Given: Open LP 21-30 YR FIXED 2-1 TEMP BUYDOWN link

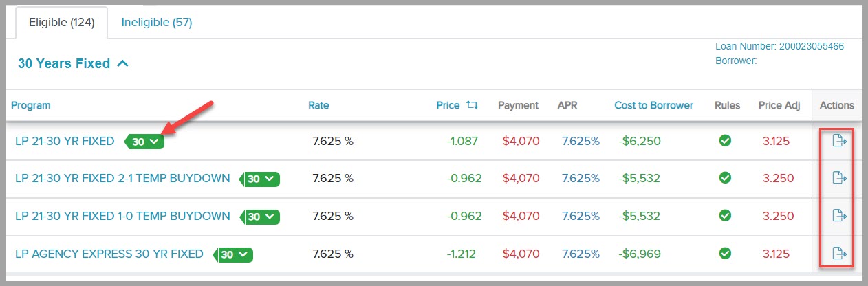Looking at the screenshot, I should 122,178.
